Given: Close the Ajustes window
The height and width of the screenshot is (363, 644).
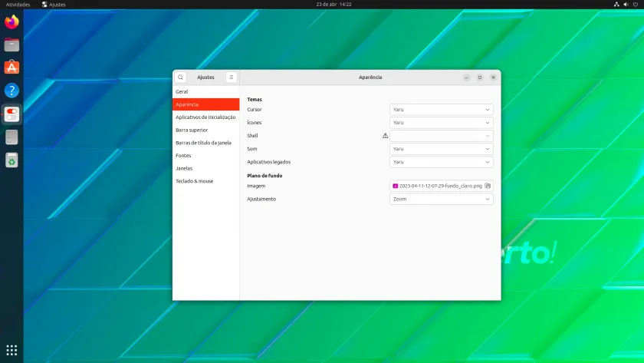Looking at the screenshot, I should 493,78.
